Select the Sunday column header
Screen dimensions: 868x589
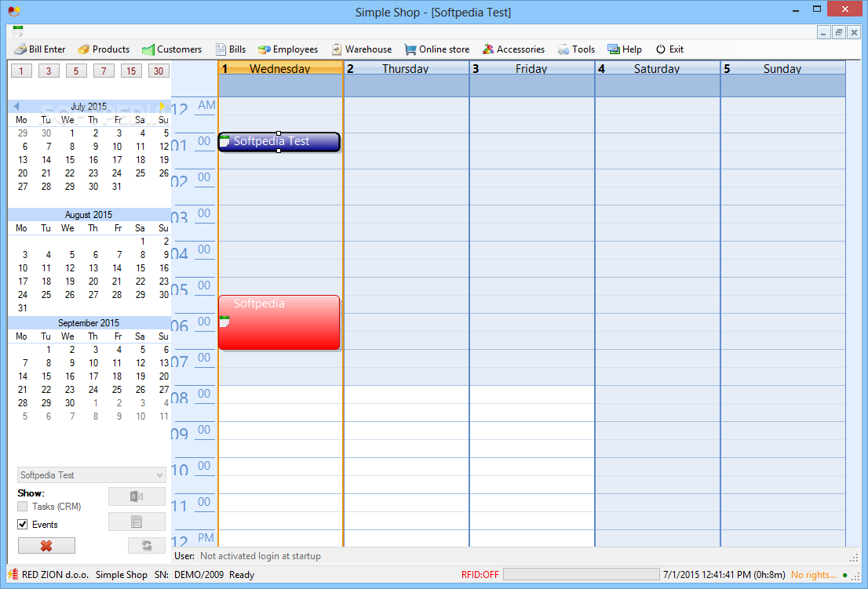coord(782,68)
